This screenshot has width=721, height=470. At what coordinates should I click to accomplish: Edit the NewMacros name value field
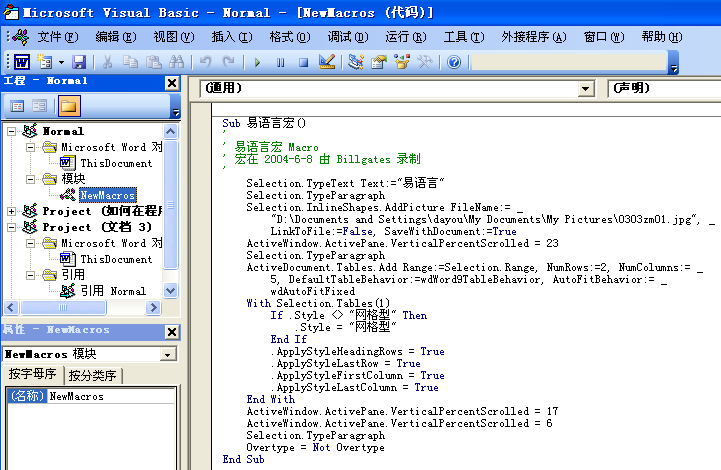point(111,396)
